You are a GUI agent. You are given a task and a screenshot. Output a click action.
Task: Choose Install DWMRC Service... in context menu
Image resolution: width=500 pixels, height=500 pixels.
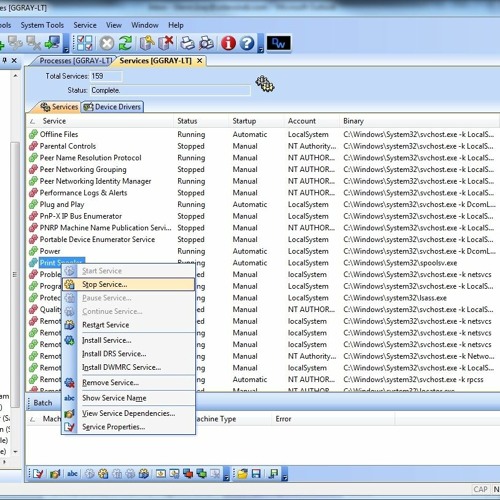tap(129, 367)
